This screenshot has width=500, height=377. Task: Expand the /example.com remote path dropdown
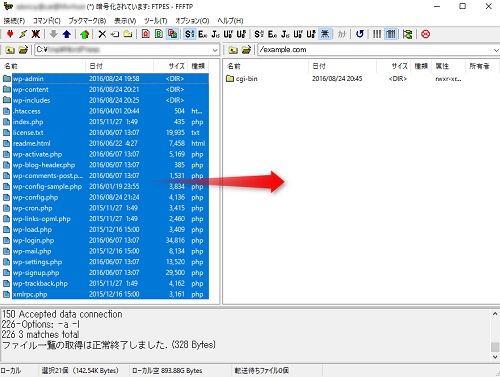point(496,50)
